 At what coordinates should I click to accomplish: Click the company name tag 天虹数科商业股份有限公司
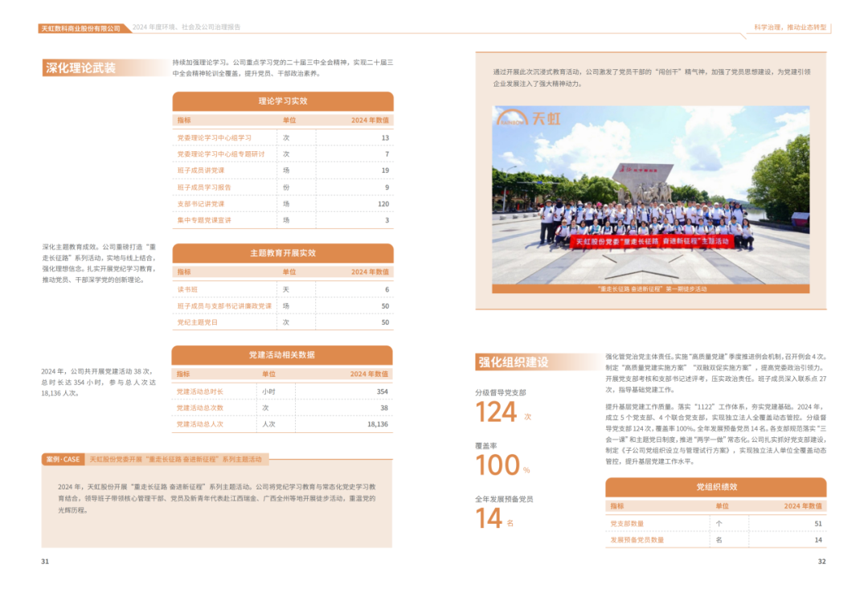80,28
